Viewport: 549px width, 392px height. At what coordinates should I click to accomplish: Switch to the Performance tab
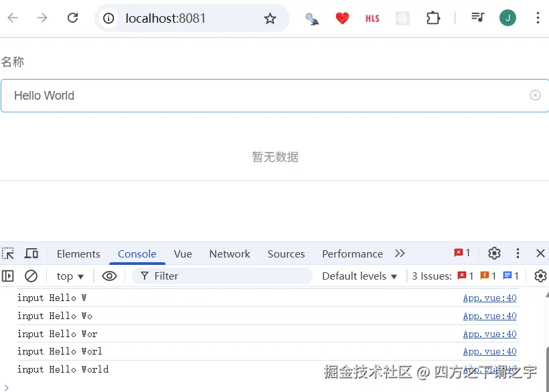(x=352, y=254)
